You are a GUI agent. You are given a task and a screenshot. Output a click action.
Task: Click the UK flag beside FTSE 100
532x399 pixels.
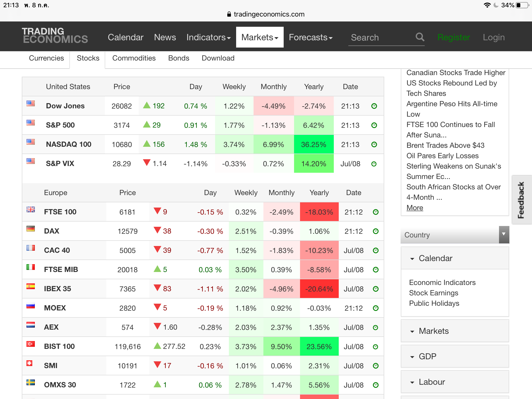pos(31,209)
